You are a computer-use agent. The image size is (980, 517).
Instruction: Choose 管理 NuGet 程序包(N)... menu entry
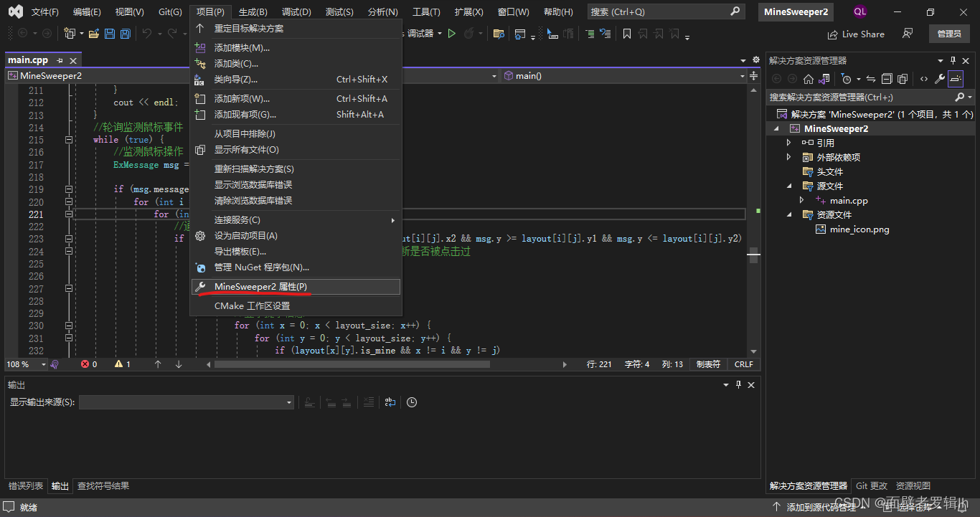coord(296,267)
